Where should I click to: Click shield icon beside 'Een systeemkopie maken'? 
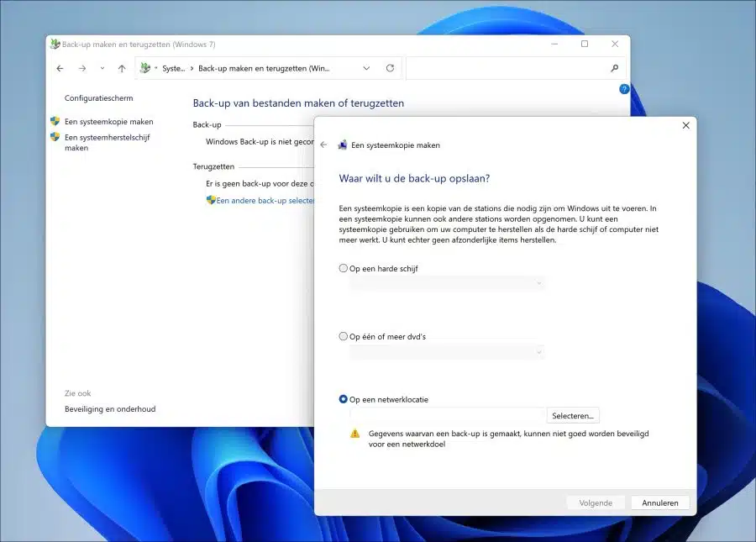tap(55, 121)
